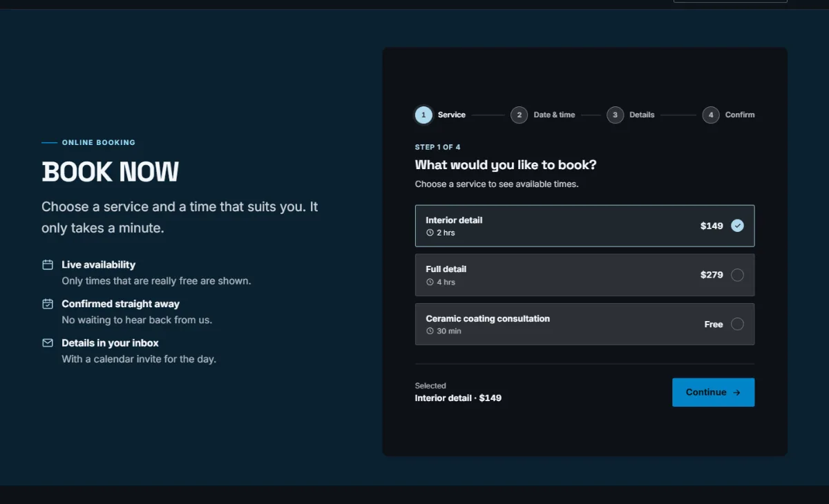This screenshot has width=829, height=504.
Task: Click 'With a calendar invite for the day.'
Action: point(139,359)
